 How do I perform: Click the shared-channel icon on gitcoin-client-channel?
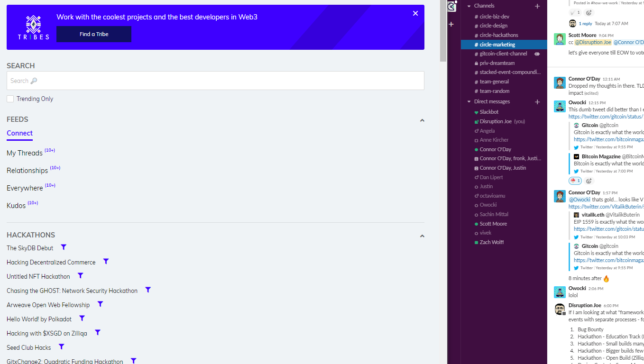(x=537, y=54)
